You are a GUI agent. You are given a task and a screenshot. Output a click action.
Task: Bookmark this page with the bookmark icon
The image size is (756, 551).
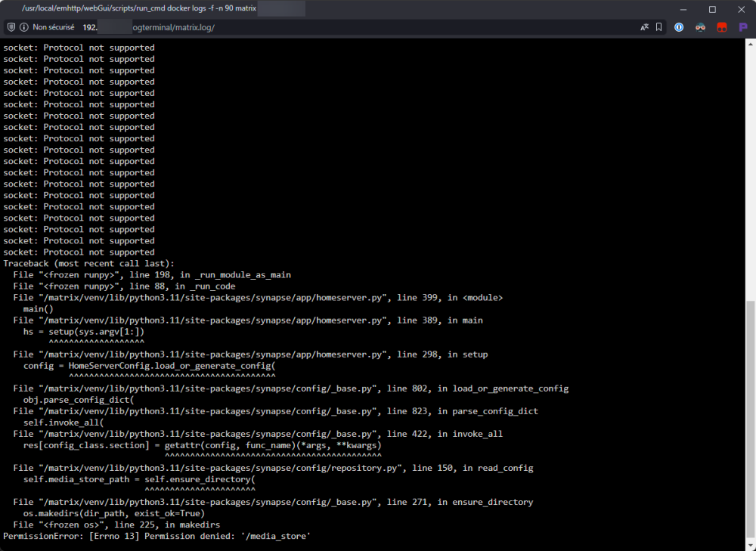[x=658, y=27]
